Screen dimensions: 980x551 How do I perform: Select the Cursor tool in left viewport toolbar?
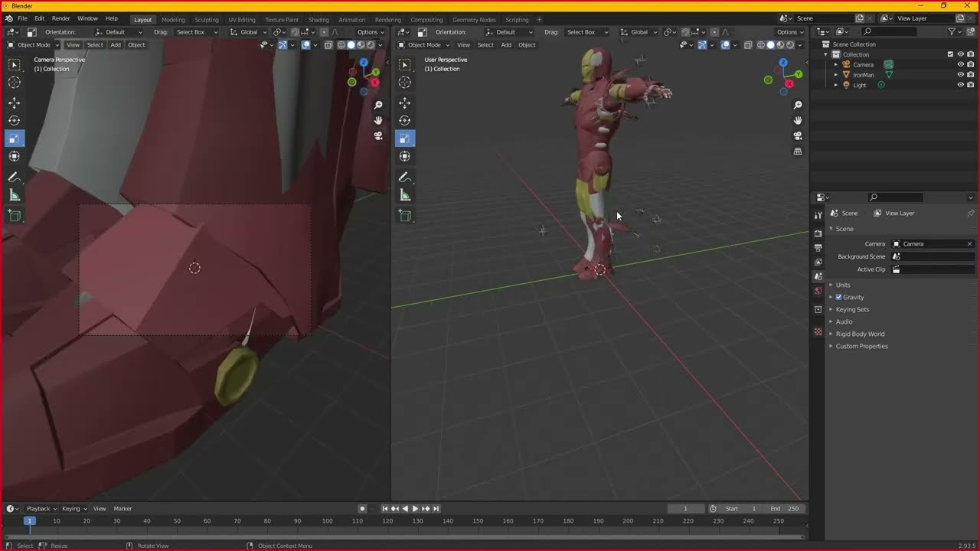[15, 82]
